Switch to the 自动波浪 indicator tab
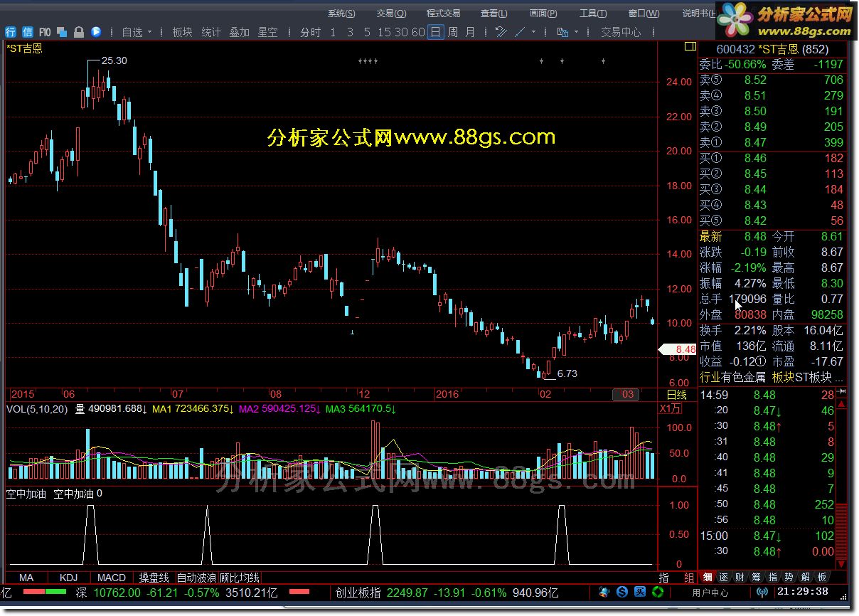Screen dimensions: 859x616 pos(196,578)
